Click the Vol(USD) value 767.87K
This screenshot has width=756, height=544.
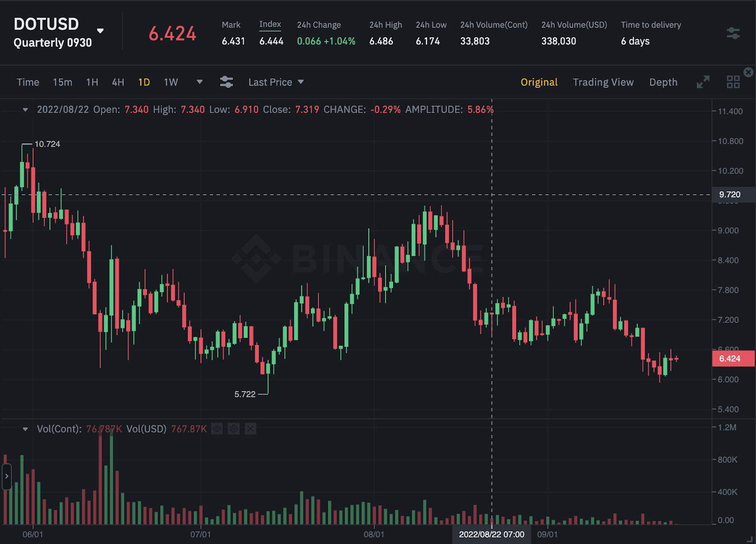pyautogui.click(x=189, y=429)
